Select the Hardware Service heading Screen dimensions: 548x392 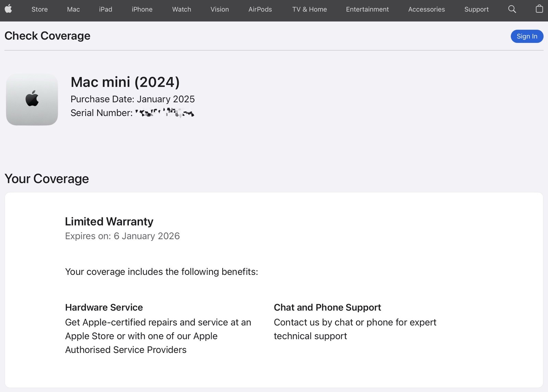point(104,307)
